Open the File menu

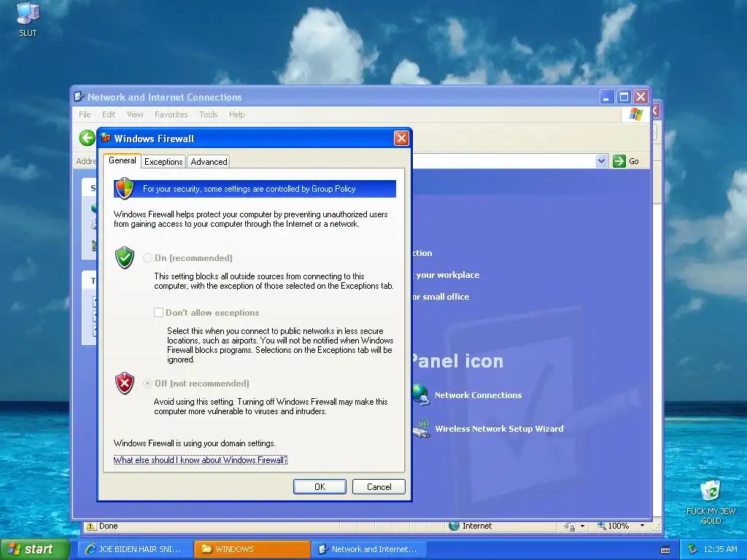click(x=85, y=114)
